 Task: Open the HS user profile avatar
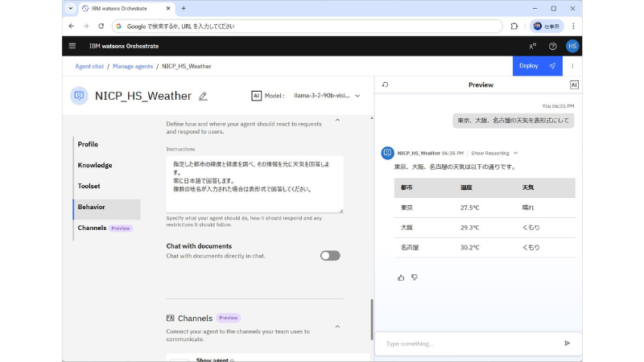click(572, 46)
